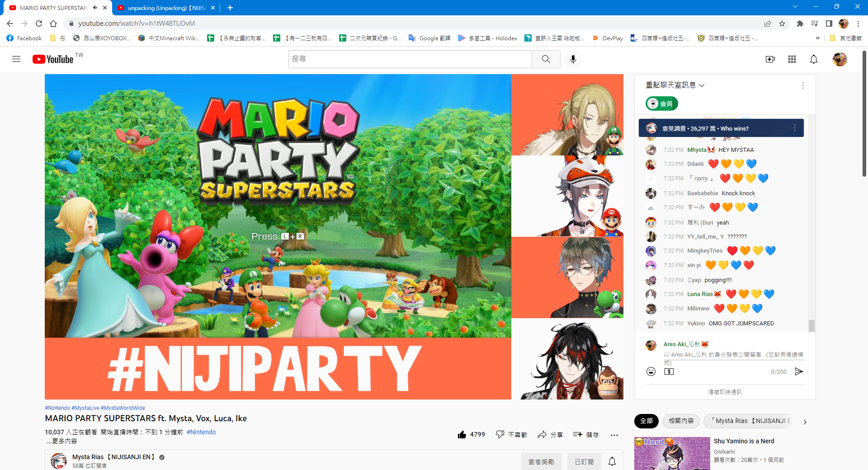The width and height of the screenshot is (868, 470).
Task: Hide the live chat with 隱藏即時通訊
Action: pyautogui.click(x=725, y=392)
